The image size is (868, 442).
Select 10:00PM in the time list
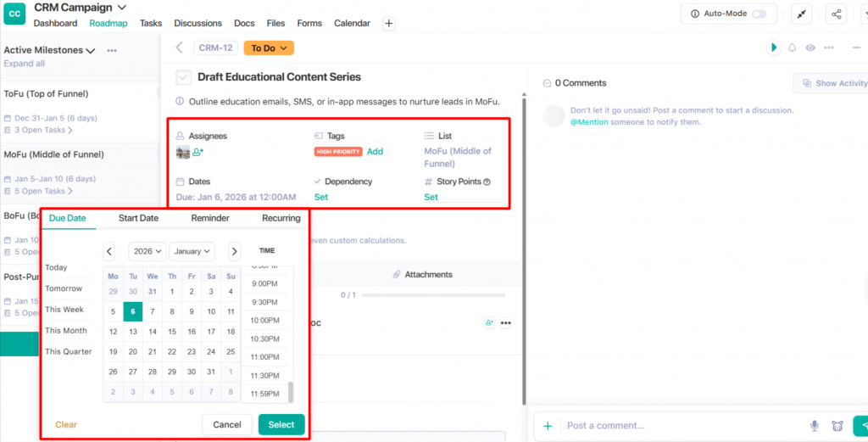pos(264,320)
